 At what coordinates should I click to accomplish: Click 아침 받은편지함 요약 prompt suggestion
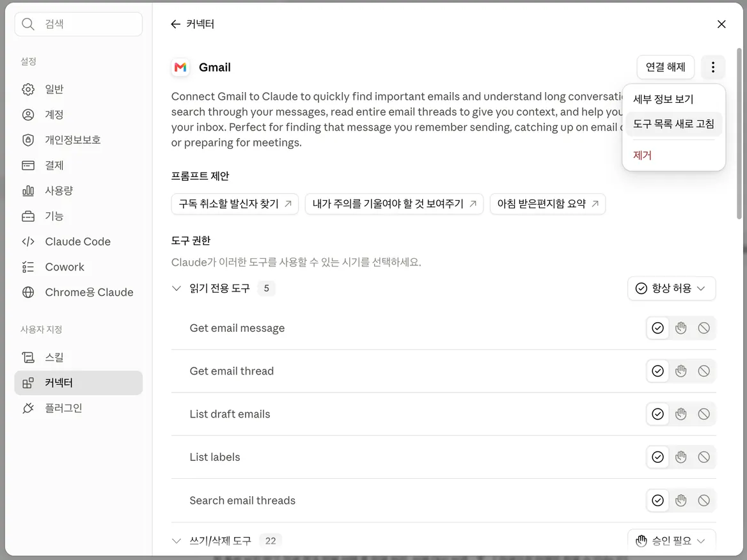[547, 204]
